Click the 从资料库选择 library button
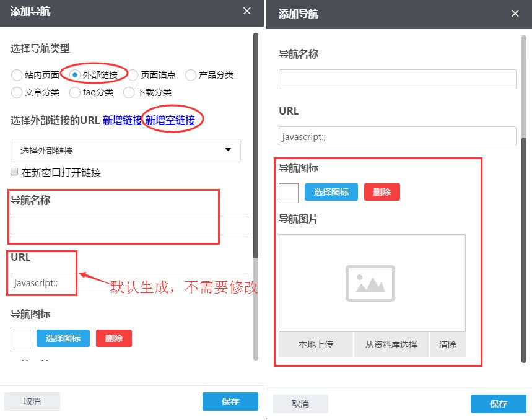532x420 pixels. (391, 344)
